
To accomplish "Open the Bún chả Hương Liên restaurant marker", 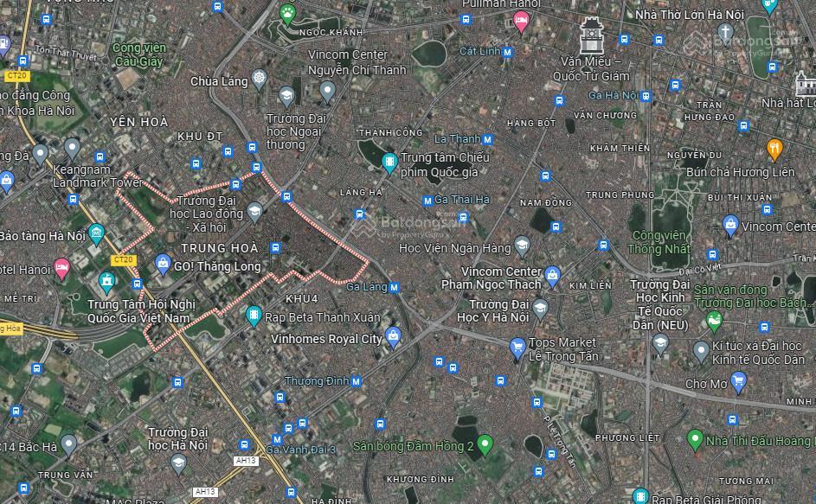I will (774, 149).
